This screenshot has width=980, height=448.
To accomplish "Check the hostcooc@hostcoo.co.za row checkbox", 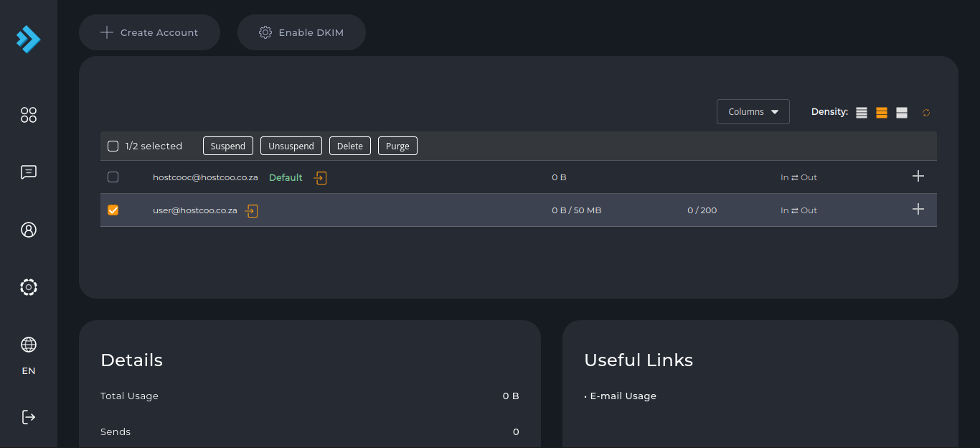I will (x=113, y=177).
